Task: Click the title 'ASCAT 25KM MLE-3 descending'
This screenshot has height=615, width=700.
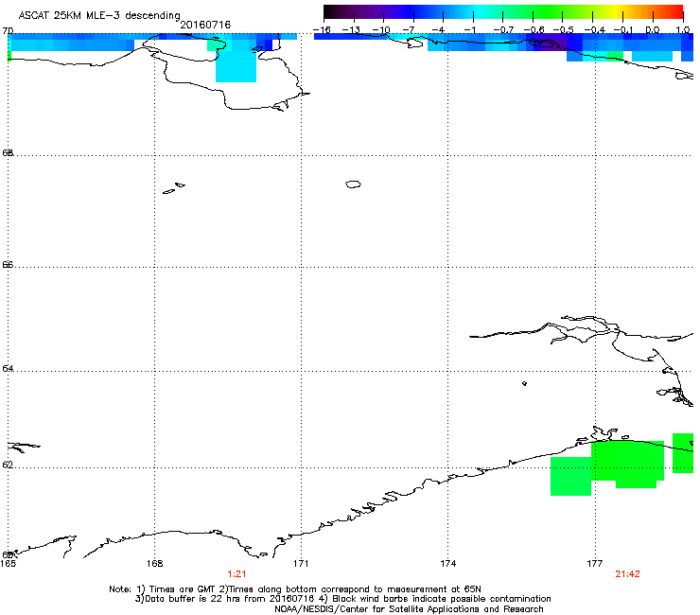Action: (x=99, y=16)
